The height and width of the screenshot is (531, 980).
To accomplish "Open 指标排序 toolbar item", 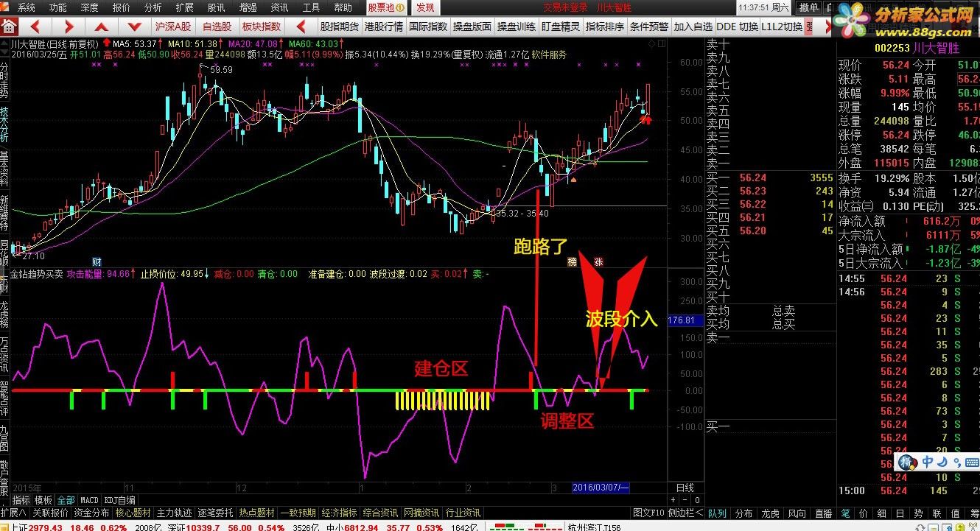I will [605, 27].
